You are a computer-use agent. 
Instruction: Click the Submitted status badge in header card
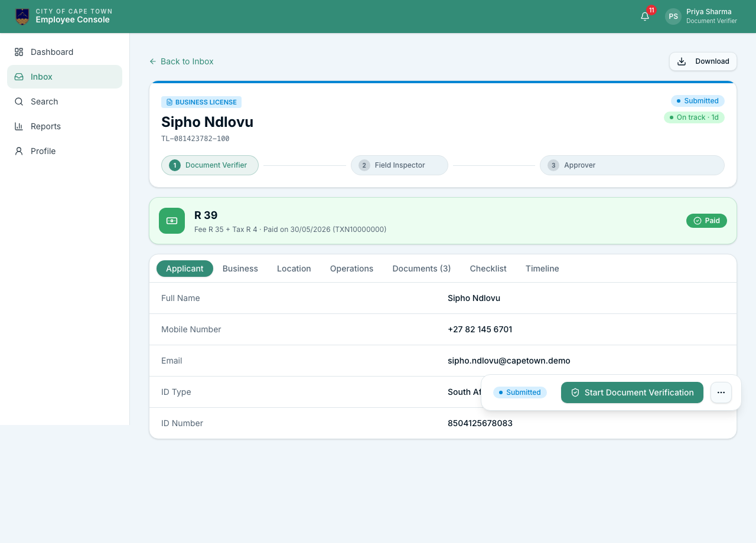point(698,101)
